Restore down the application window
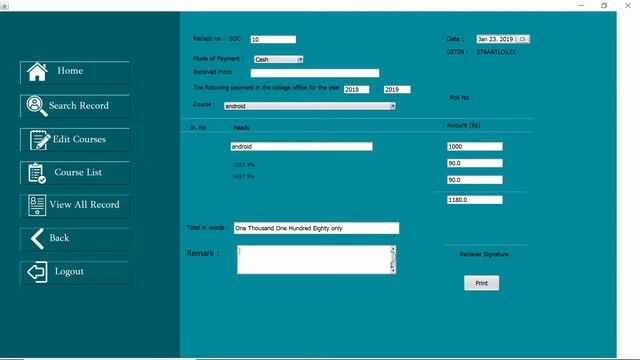This screenshot has height=360, width=640. click(604, 5)
